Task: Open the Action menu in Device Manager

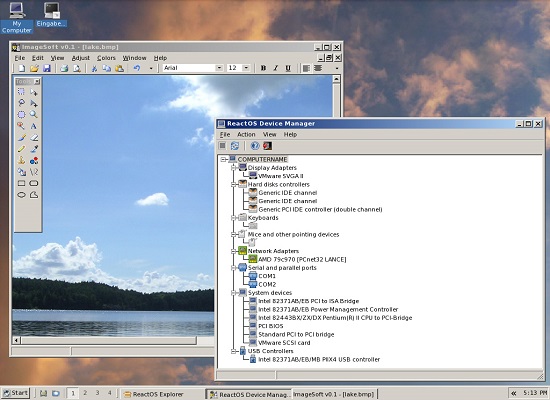Action: 246,134
